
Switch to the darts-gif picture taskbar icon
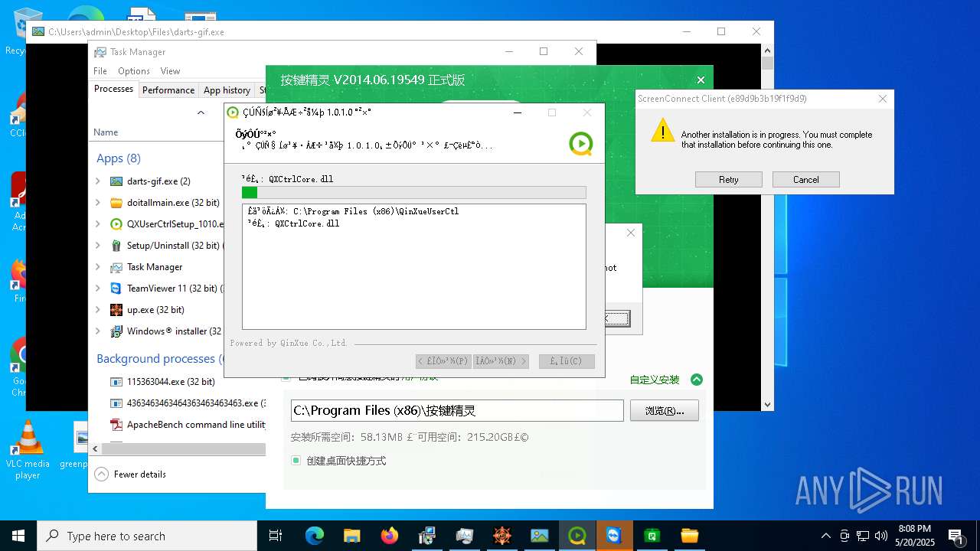540,536
